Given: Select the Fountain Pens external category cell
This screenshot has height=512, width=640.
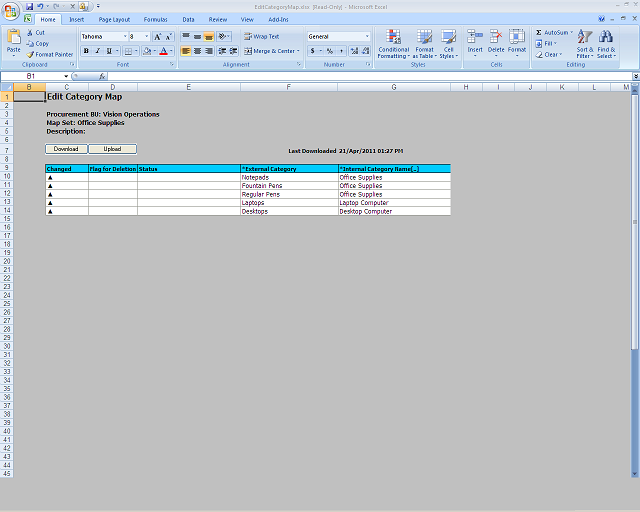Looking at the screenshot, I should coord(289,186).
